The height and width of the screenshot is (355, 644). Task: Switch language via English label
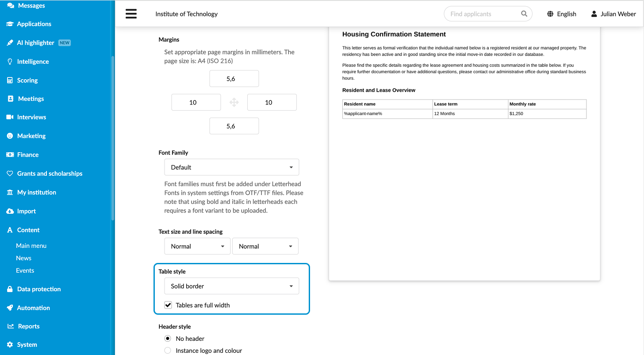pos(567,14)
